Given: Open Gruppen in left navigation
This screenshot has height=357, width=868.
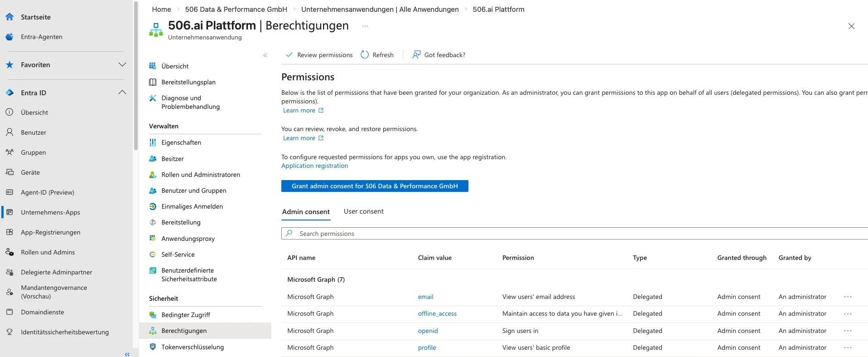Looking at the screenshot, I should [x=33, y=152].
